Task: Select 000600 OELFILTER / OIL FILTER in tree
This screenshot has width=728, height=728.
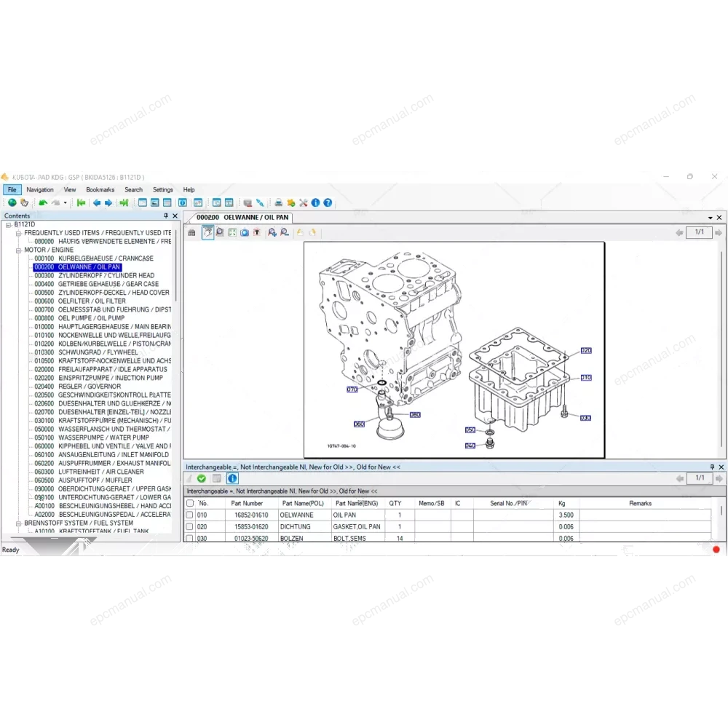Action: 80,301
